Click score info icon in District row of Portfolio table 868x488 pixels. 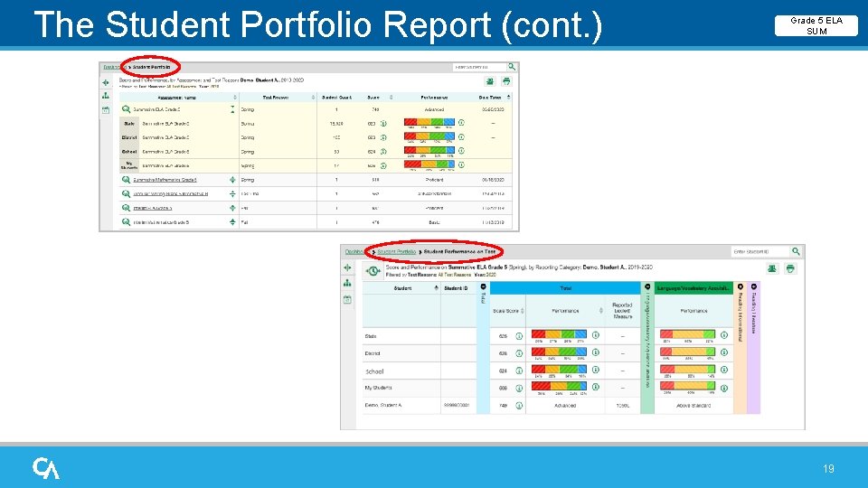pyautogui.click(x=383, y=137)
